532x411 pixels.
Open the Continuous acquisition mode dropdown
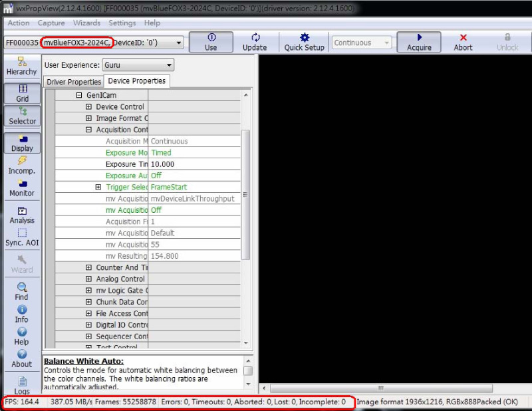(x=362, y=43)
